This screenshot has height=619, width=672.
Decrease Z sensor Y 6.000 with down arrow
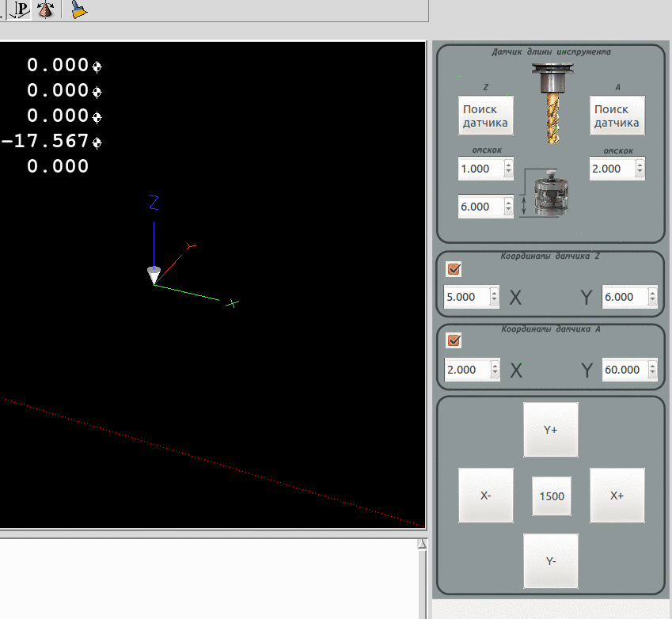(x=652, y=302)
